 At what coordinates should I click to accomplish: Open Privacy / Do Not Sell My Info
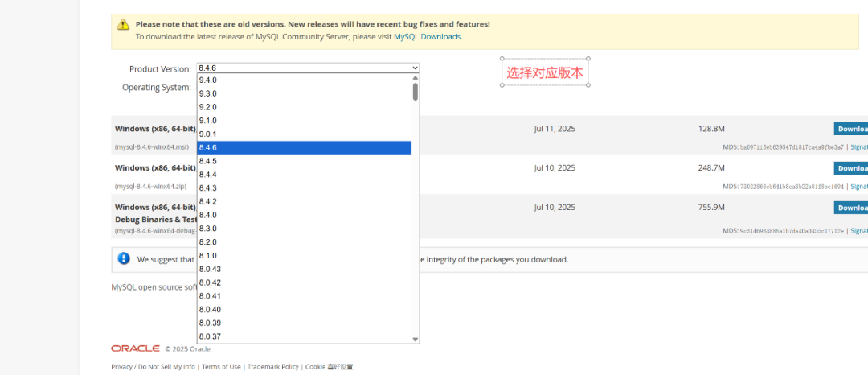153,367
